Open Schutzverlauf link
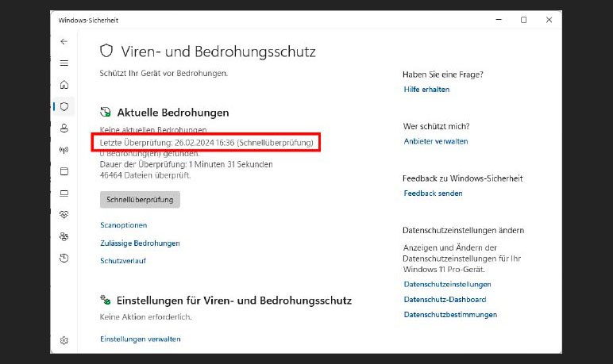This screenshot has width=613, height=364. pyautogui.click(x=123, y=260)
